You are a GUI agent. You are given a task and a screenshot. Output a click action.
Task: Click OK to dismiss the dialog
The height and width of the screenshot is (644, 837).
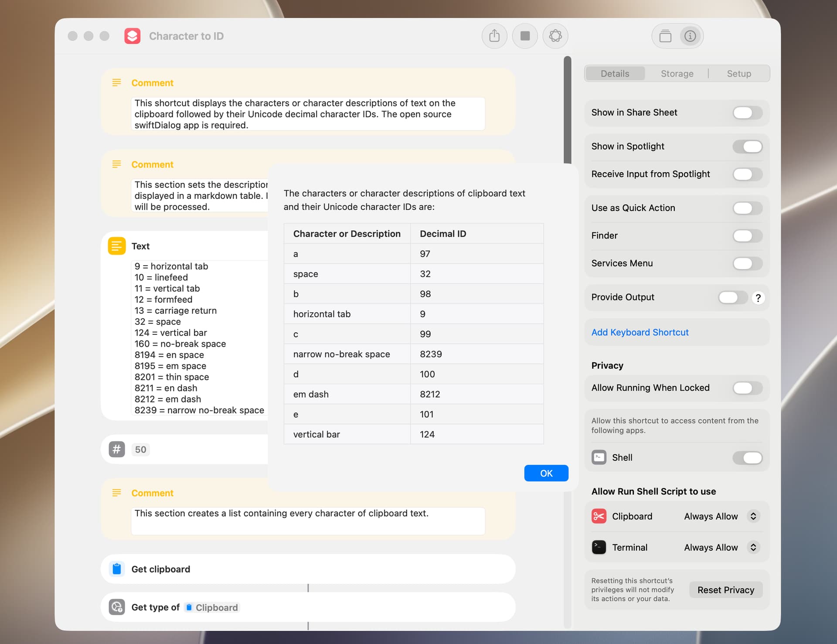(546, 473)
